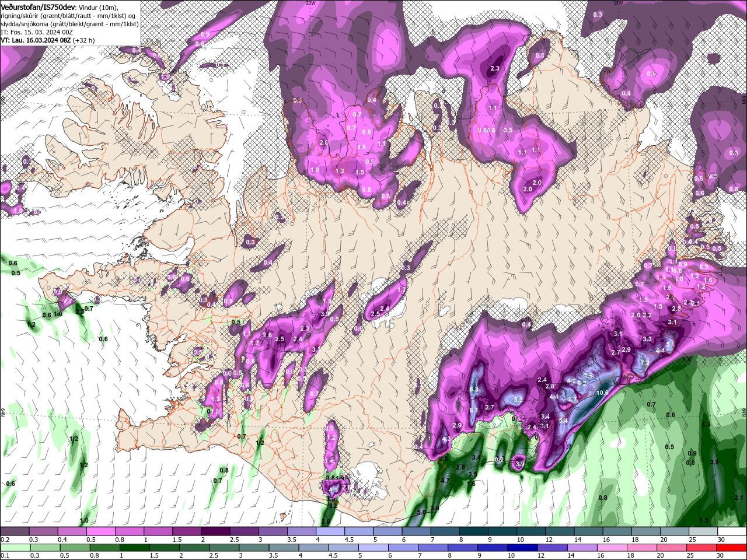Click the 10.6 precipitation value on the map

[x=602, y=393]
